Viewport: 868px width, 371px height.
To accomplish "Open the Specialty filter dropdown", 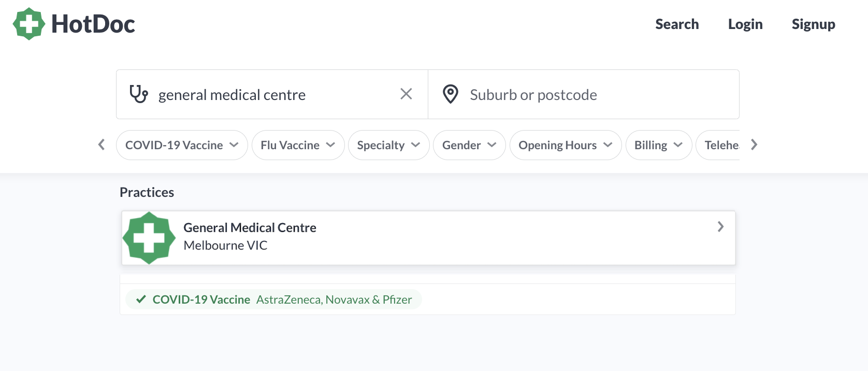I will click(x=388, y=145).
